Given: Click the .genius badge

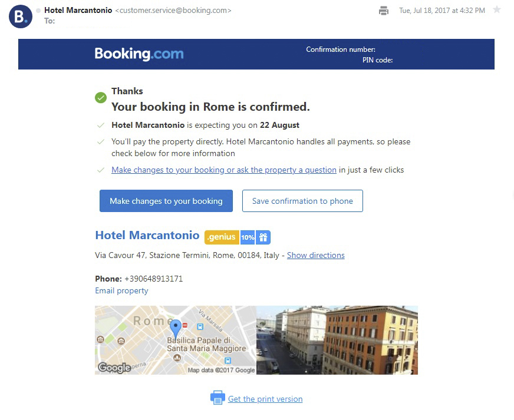Looking at the screenshot, I should click(222, 237).
